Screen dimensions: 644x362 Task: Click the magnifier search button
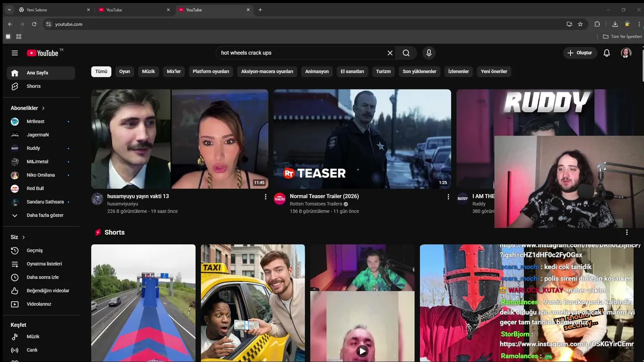pos(406,53)
